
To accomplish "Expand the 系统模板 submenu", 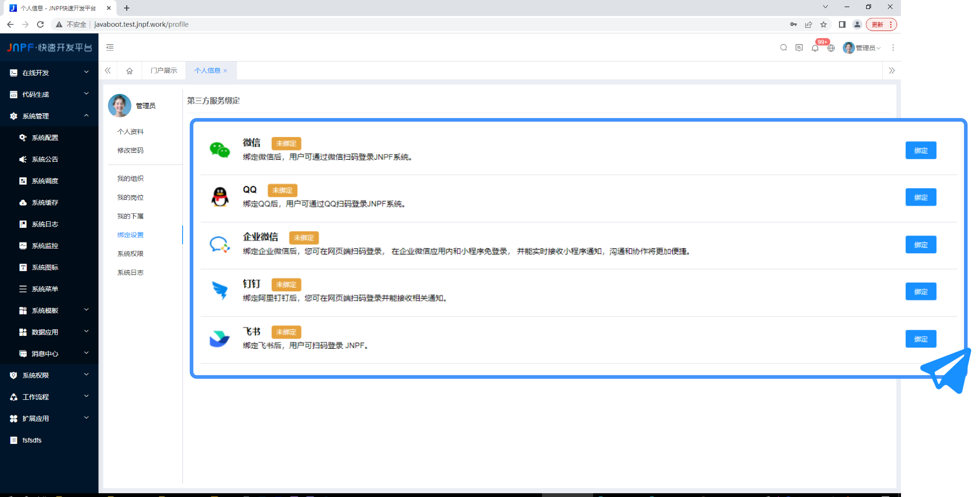I will (49, 310).
